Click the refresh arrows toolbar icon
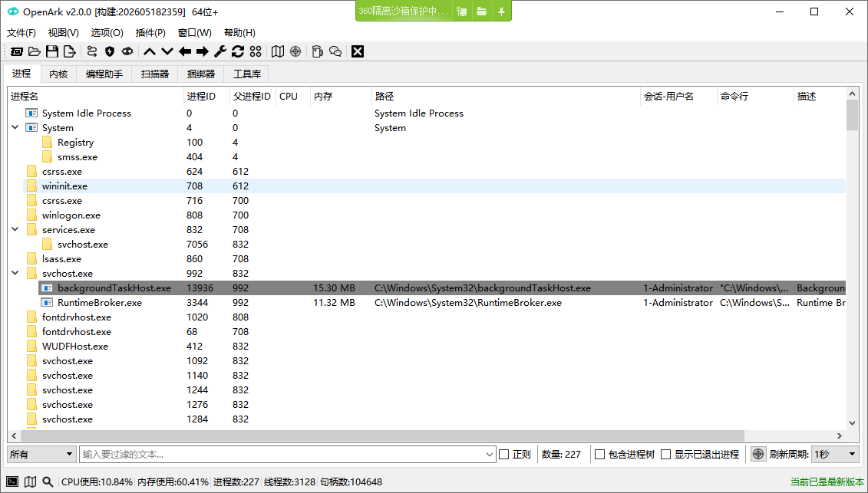 click(x=238, y=51)
